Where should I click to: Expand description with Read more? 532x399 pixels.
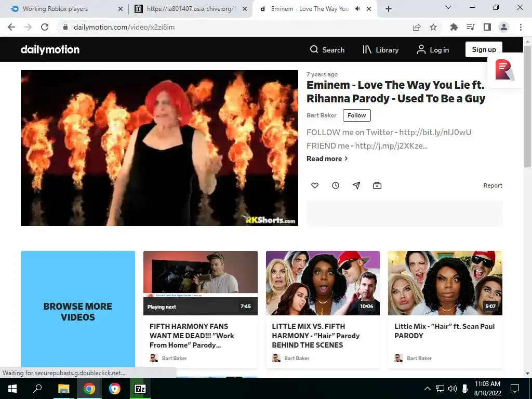(327, 158)
